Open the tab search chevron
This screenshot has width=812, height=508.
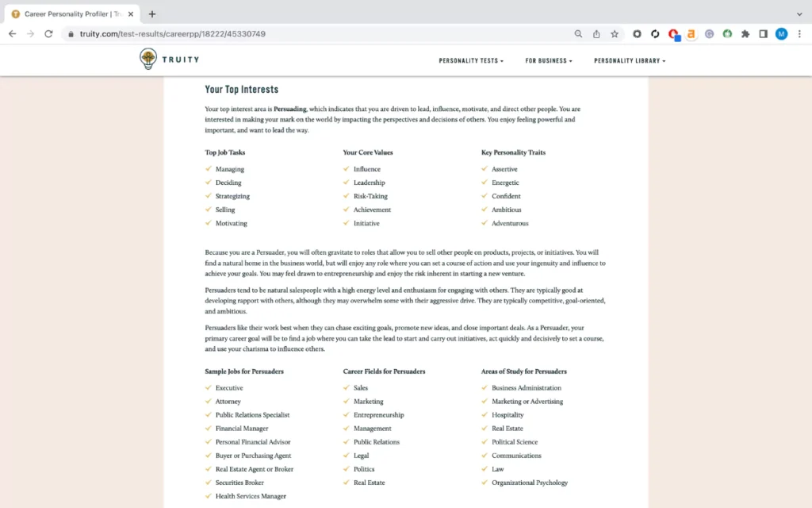coord(799,14)
